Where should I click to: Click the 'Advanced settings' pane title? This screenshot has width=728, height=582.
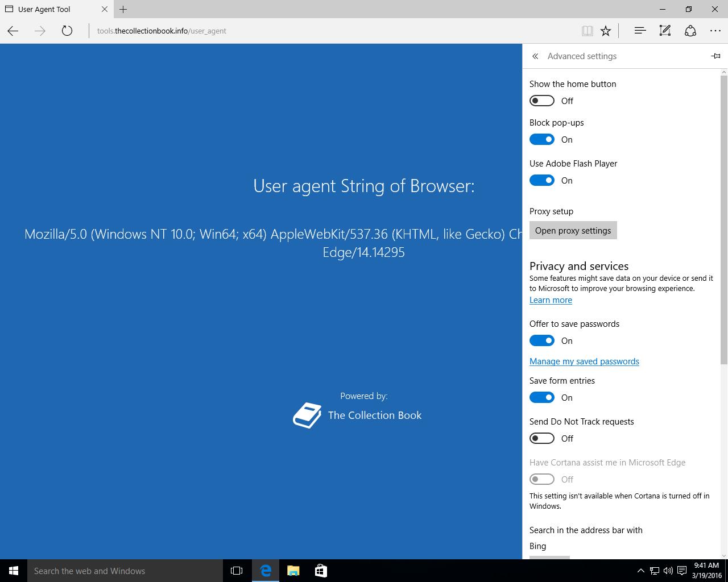(582, 56)
